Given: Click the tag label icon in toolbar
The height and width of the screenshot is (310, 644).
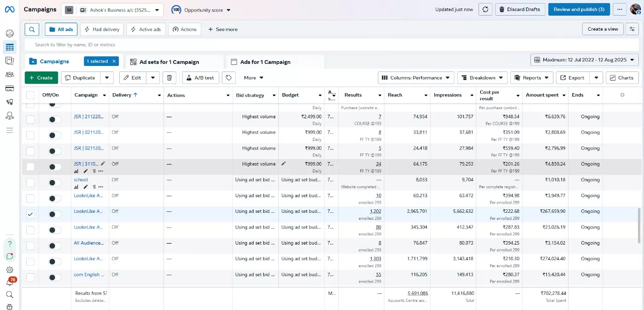Looking at the screenshot, I should click(229, 78).
